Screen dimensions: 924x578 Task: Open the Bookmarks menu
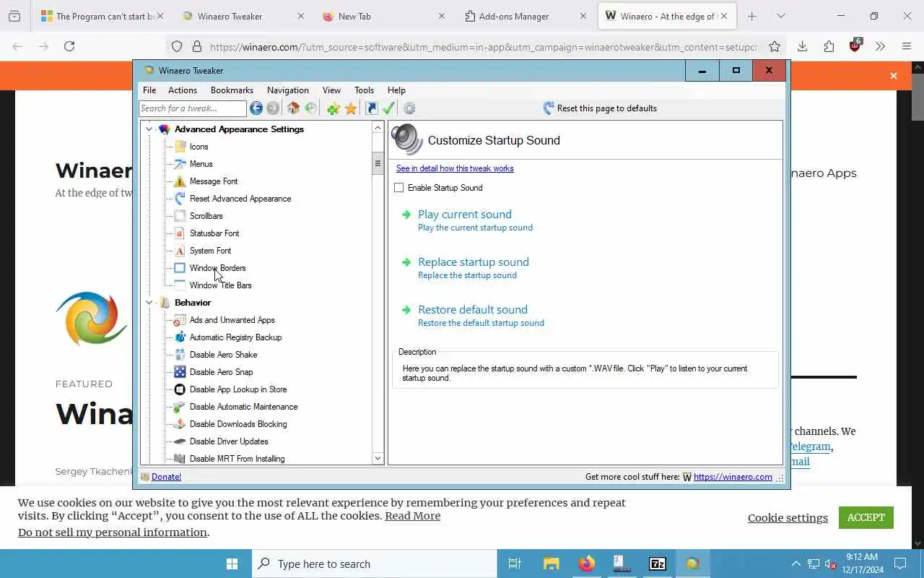click(x=232, y=90)
